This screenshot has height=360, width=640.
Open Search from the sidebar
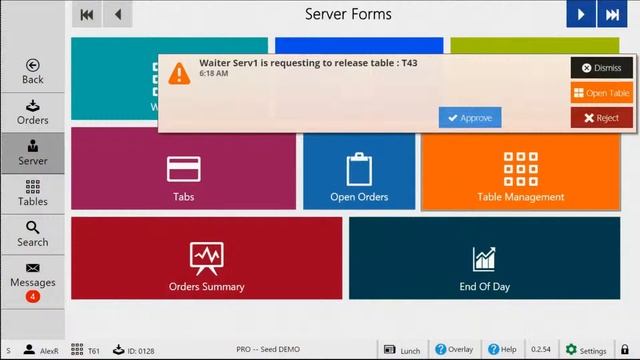point(33,234)
